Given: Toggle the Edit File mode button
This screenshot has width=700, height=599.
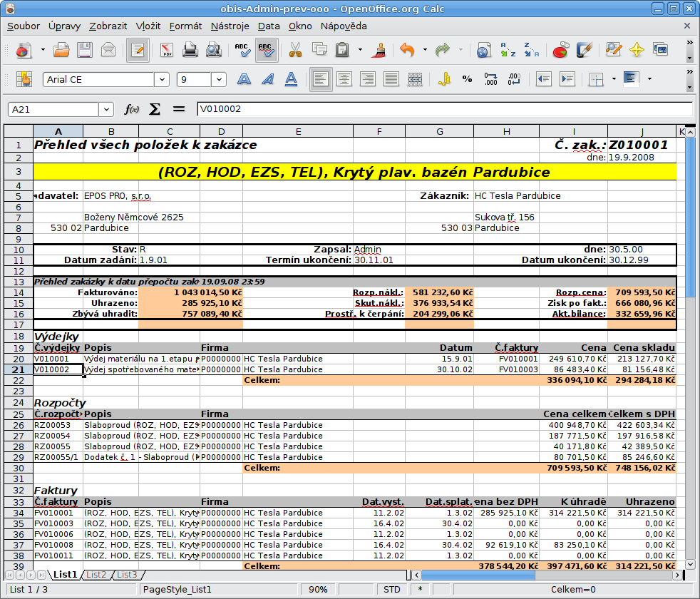Looking at the screenshot, I should pyautogui.click(x=138, y=51).
